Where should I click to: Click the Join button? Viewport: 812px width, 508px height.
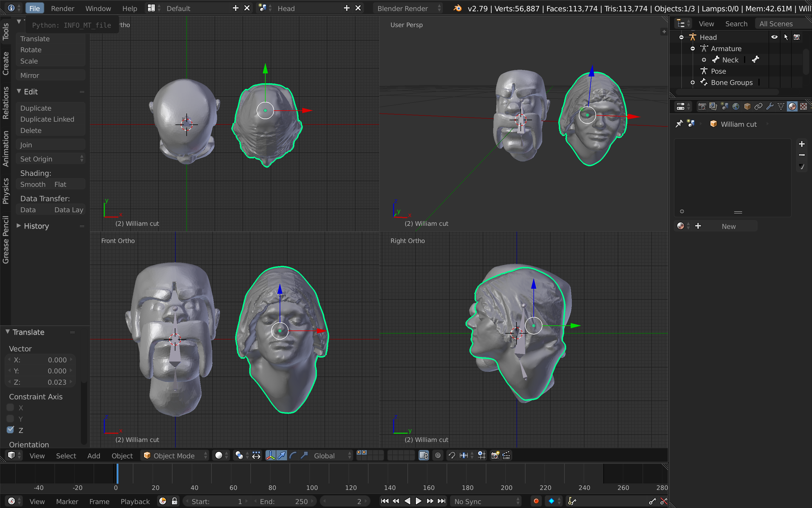[x=51, y=145]
